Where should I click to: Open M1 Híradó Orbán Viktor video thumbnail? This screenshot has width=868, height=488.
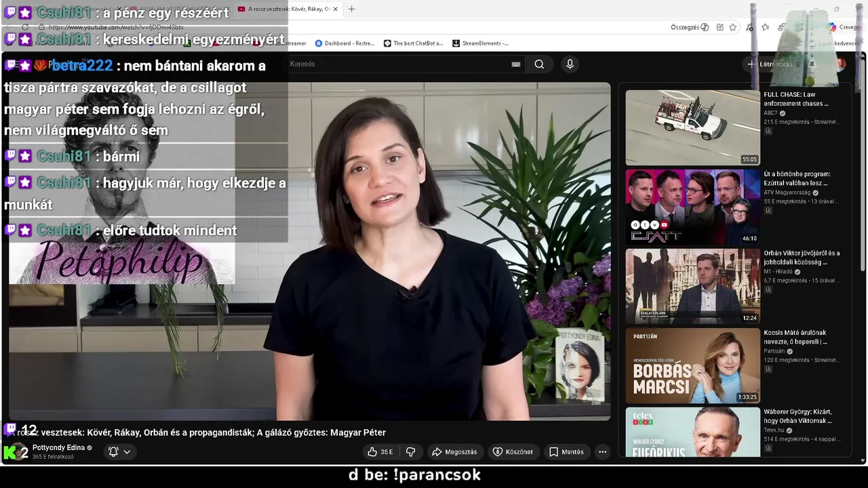tap(692, 286)
